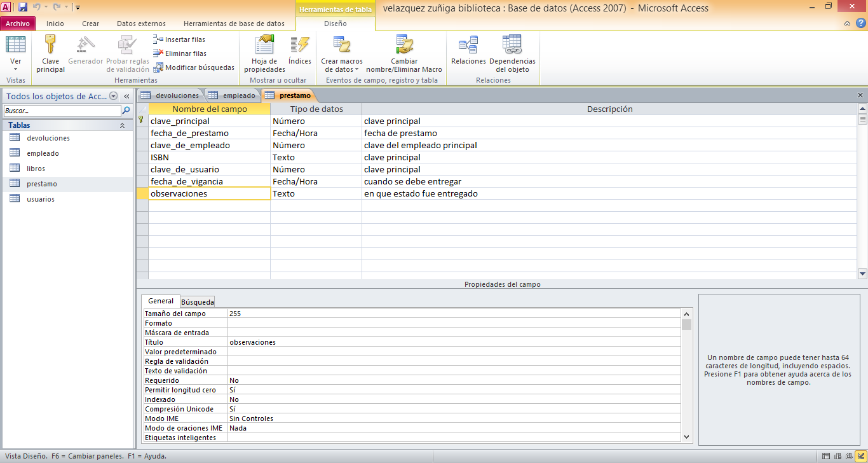Open the Archivo tab

click(18, 24)
